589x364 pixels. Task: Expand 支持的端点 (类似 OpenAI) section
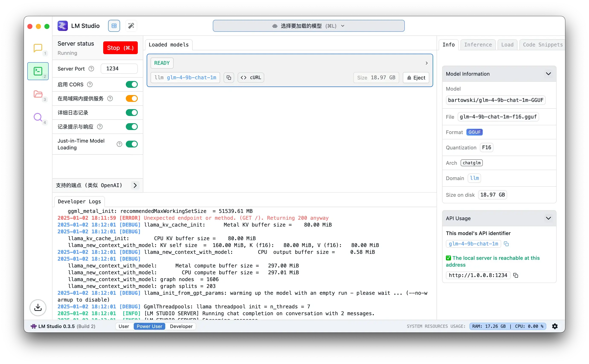tap(135, 185)
